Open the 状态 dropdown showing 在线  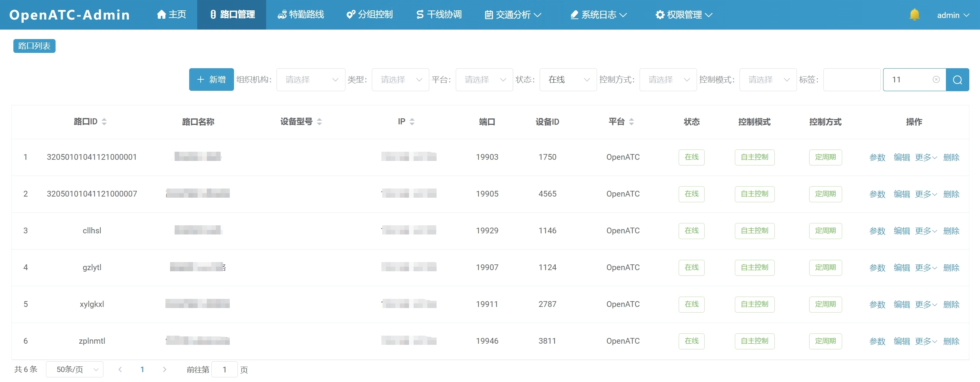(x=568, y=80)
